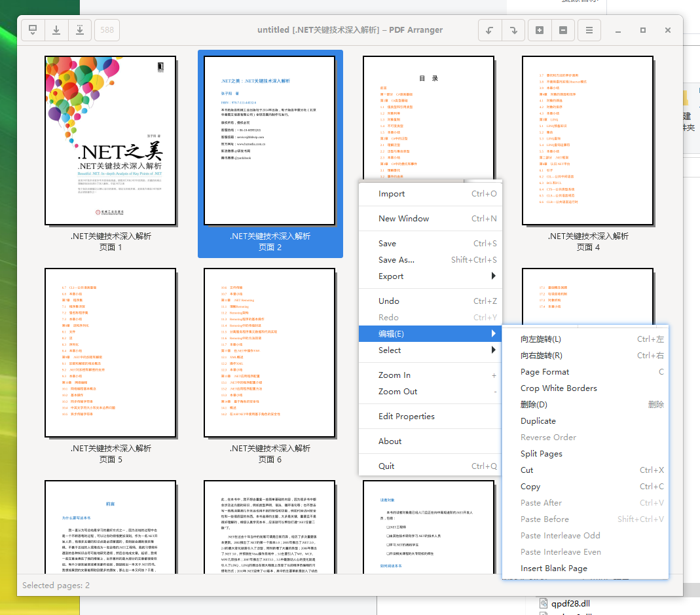Click Paste Interleave Even
This screenshot has width=700, height=615.
(x=585, y=552)
